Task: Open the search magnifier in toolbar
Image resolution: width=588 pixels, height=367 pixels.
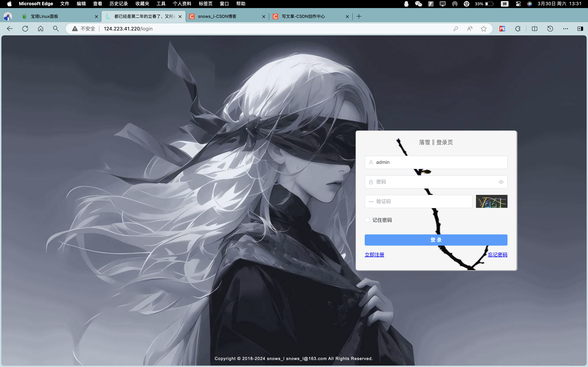Action: point(56,29)
